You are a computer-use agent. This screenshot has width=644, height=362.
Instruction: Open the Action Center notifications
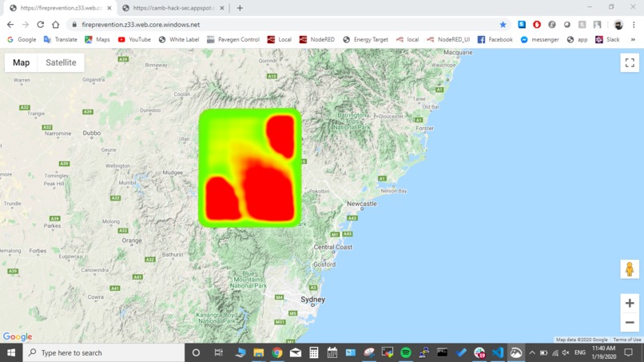[x=628, y=352]
